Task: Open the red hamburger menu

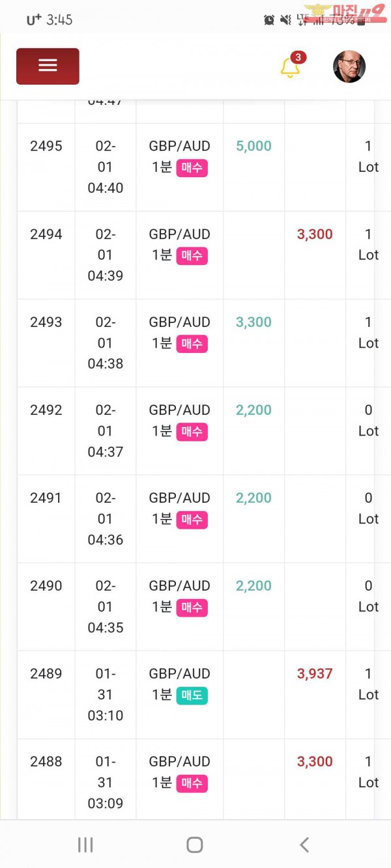Action: coord(48,66)
